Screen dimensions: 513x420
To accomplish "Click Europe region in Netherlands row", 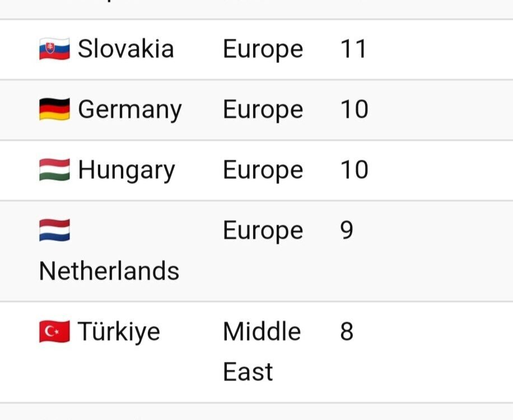I will click(x=263, y=232).
